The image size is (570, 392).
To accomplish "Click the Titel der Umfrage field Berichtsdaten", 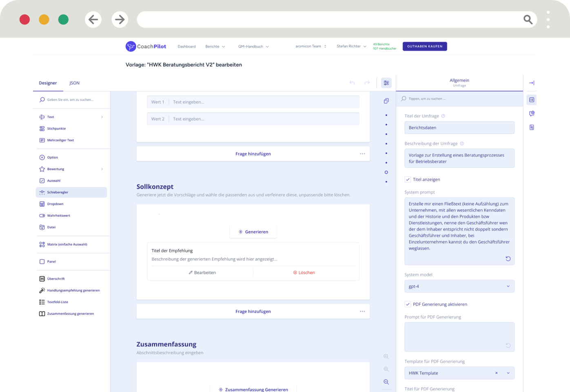I will (x=459, y=128).
